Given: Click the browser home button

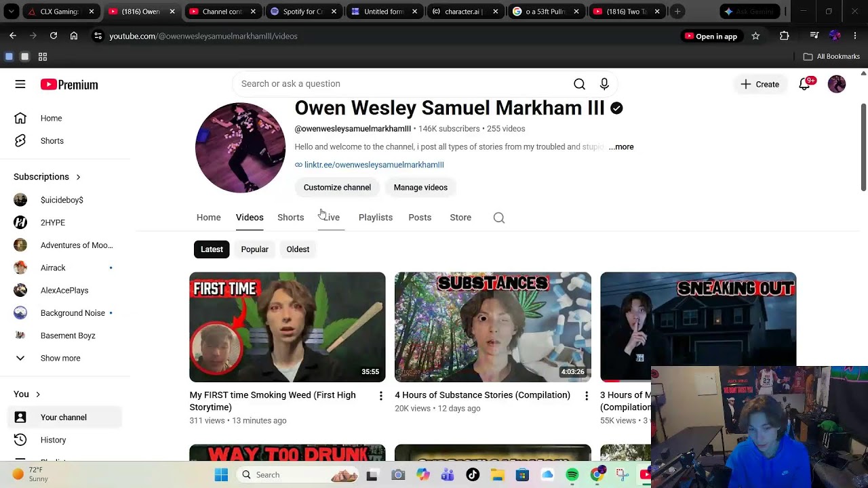Looking at the screenshot, I should (74, 36).
